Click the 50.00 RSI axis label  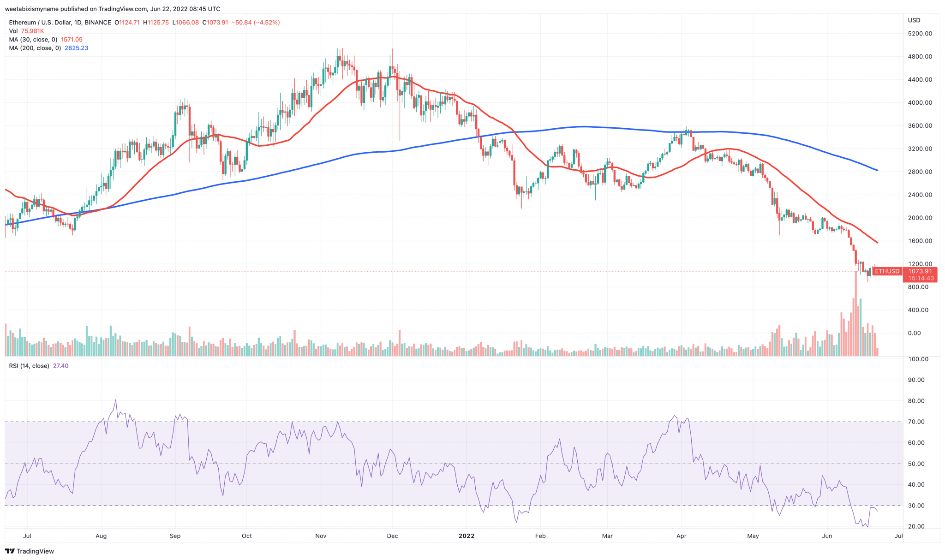pos(916,464)
